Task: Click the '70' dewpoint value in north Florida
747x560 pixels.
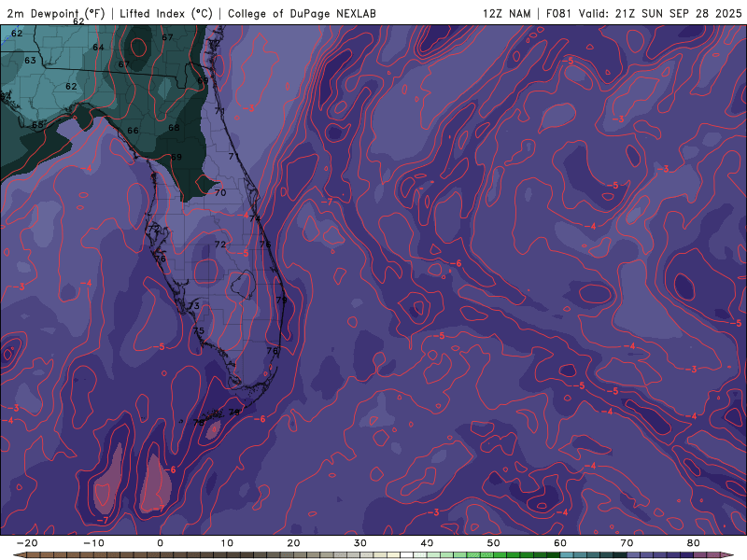Action: 220,193
